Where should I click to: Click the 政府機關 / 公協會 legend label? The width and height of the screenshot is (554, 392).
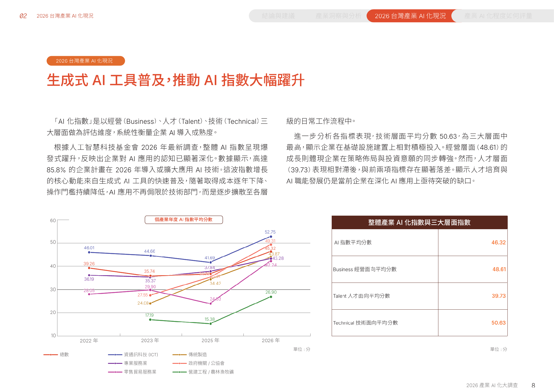click(206, 363)
